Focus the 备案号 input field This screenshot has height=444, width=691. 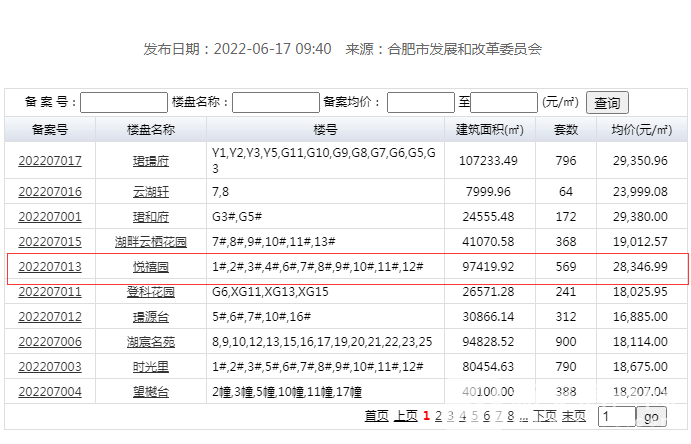point(124,103)
